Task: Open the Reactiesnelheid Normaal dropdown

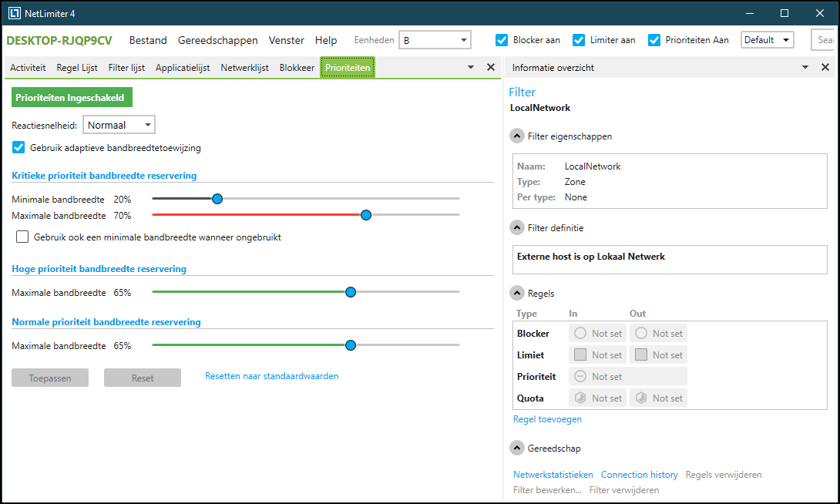Action: pos(119,125)
